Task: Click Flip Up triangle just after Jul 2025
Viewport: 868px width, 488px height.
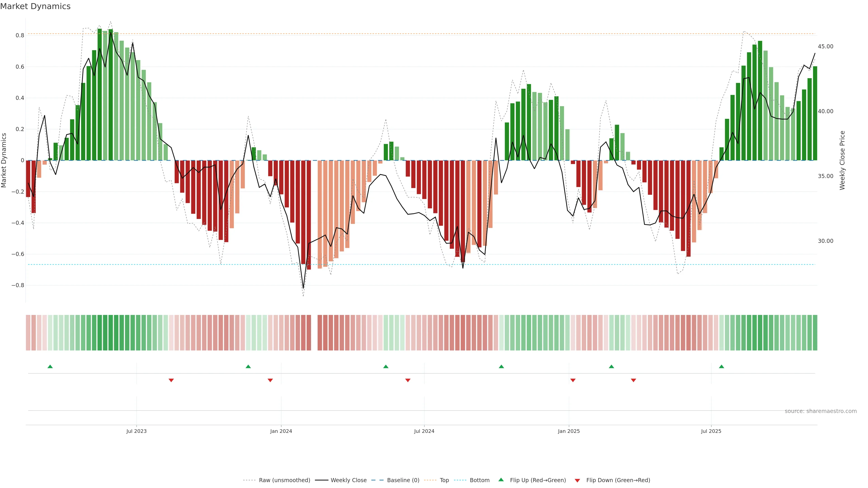Action: pos(722,366)
